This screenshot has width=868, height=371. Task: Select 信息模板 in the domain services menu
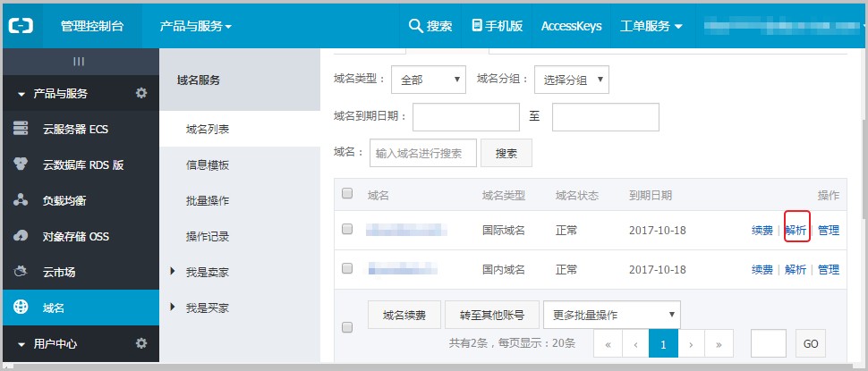click(208, 165)
